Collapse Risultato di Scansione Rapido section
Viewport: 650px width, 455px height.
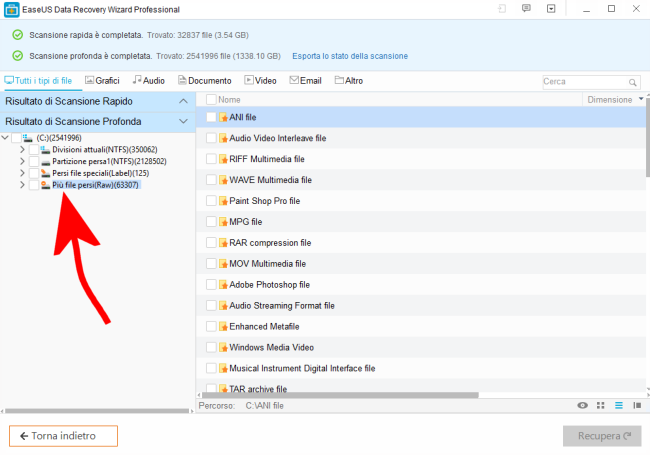pos(183,101)
